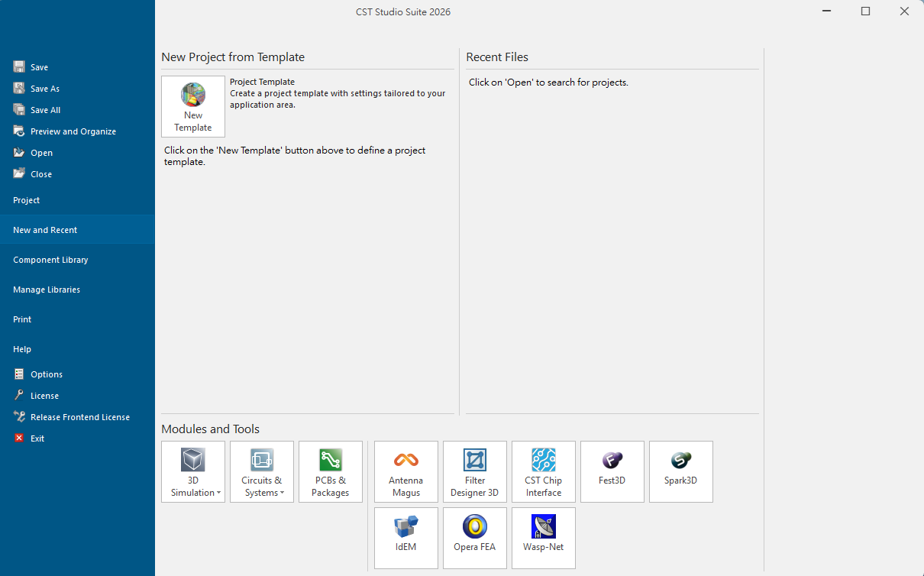924x576 pixels.
Task: Click the Exit label
Action: 37,438
